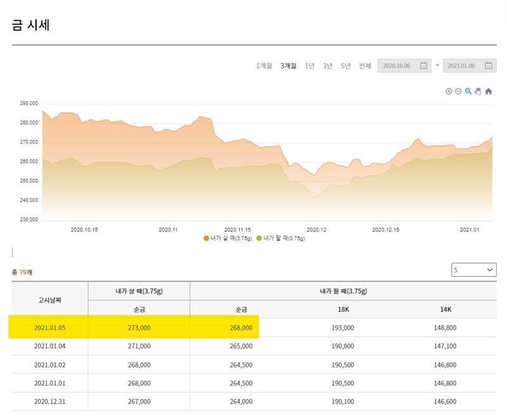
Task: Click the 146,600 14K price cell
Action: [445, 402]
